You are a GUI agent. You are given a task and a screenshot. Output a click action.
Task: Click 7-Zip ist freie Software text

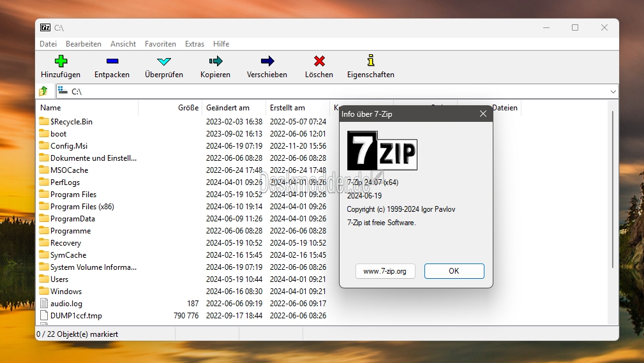click(382, 223)
